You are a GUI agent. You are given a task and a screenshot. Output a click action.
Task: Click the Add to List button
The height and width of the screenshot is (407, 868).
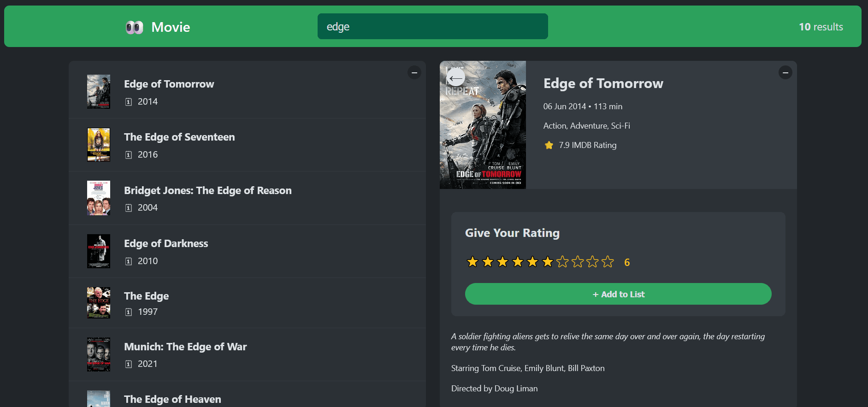[618, 294]
